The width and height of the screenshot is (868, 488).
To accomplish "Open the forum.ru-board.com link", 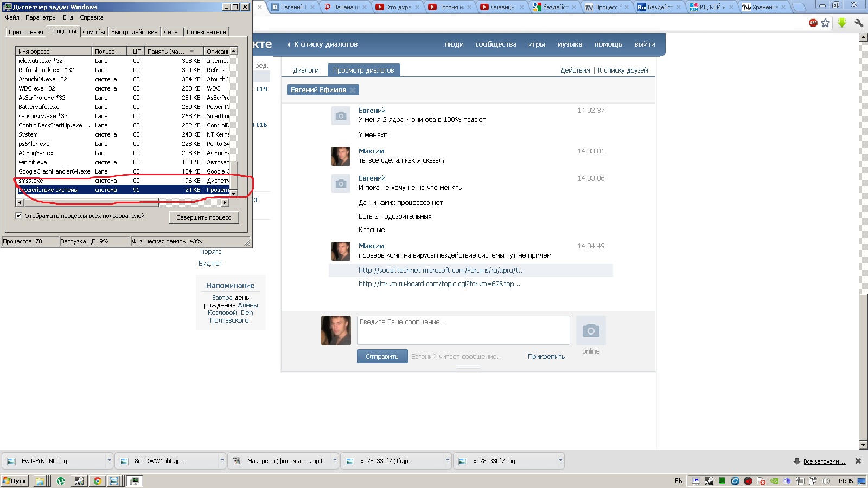I will 439,284.
